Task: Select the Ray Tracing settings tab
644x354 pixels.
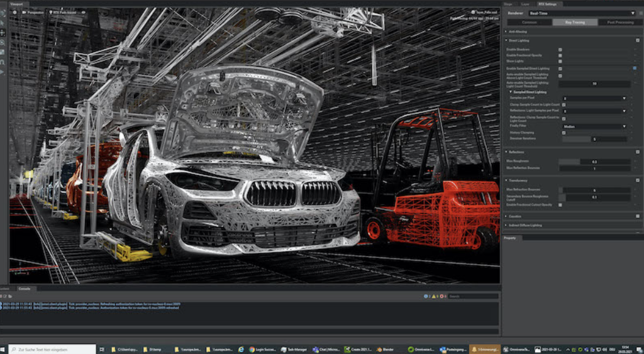Action: (x=575, y=22)
